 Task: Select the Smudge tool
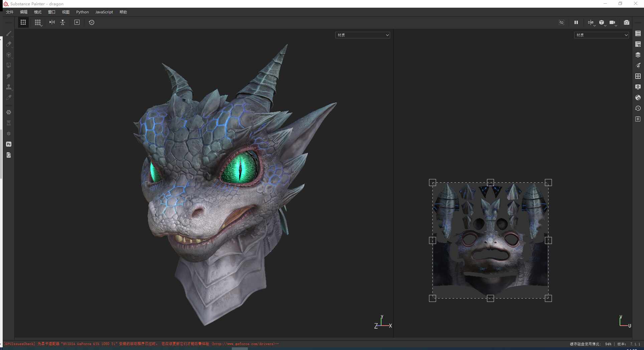9,76
